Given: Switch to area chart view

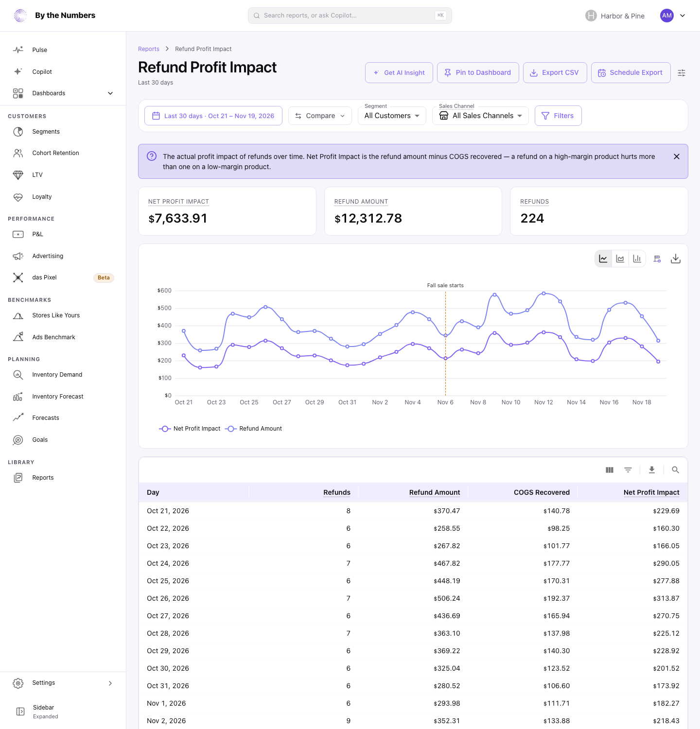Looking at the screenshot, I should [x=620, y=259].
